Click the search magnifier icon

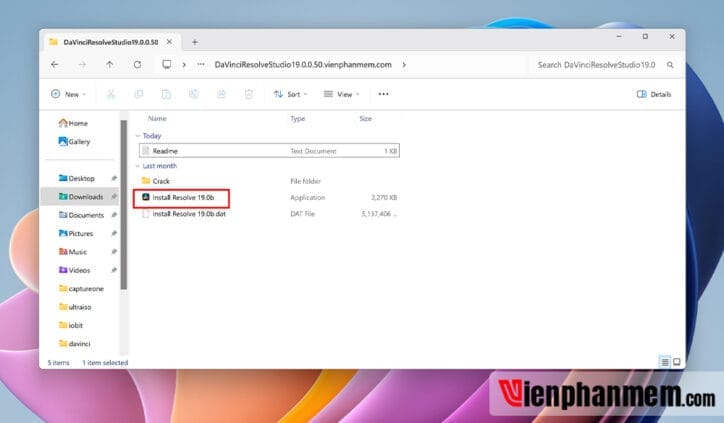pyautogui.click(x=670, y=65)
